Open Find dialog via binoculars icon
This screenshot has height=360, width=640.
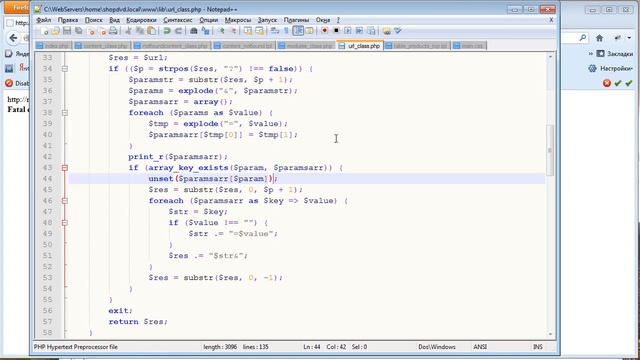194,31
